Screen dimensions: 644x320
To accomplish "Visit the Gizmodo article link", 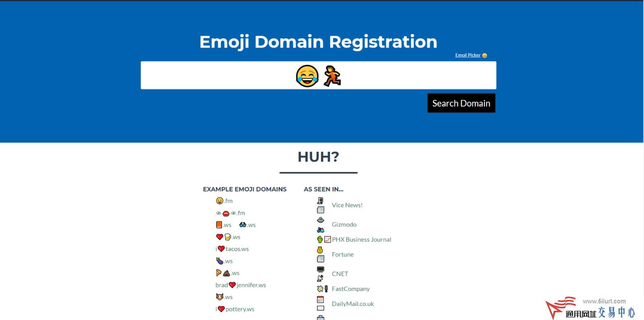I will click(344, 224).
